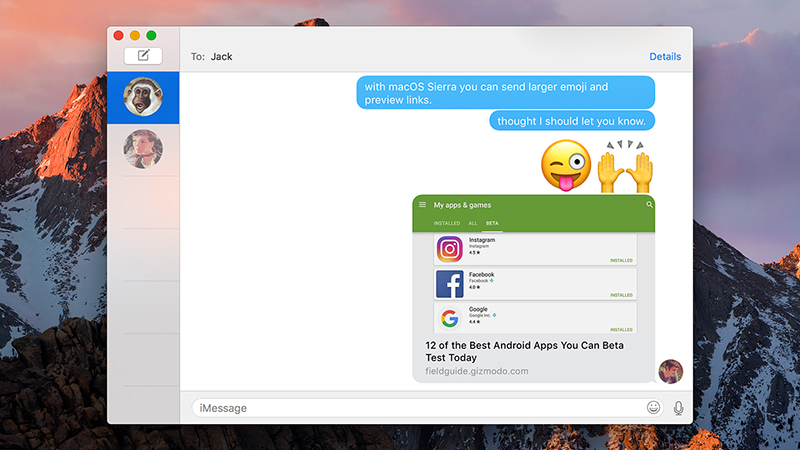Open the Google app icon in preview
The image size is (800, 450).
point(449,318)
